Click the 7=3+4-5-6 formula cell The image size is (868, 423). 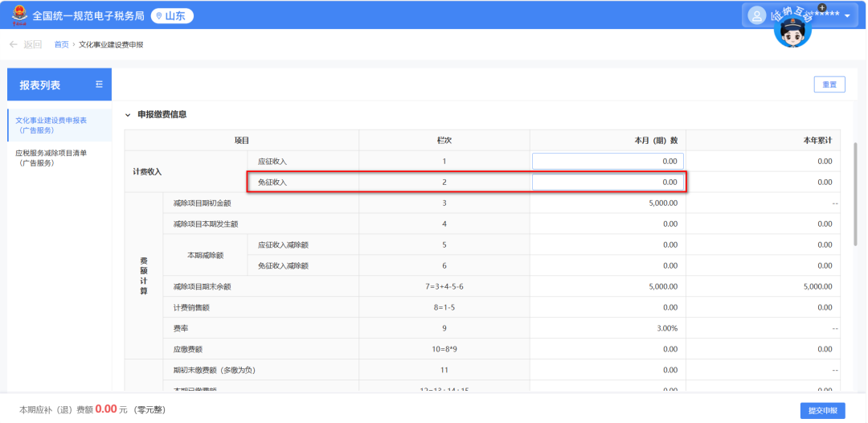pos(444,287)
